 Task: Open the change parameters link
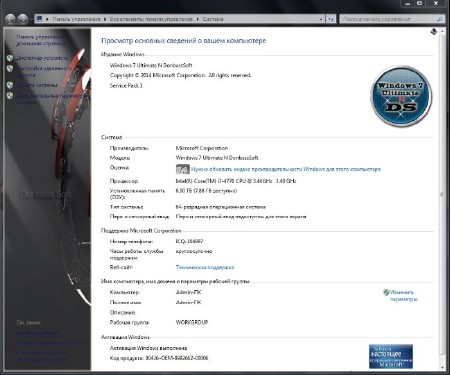tap(404, 296)
